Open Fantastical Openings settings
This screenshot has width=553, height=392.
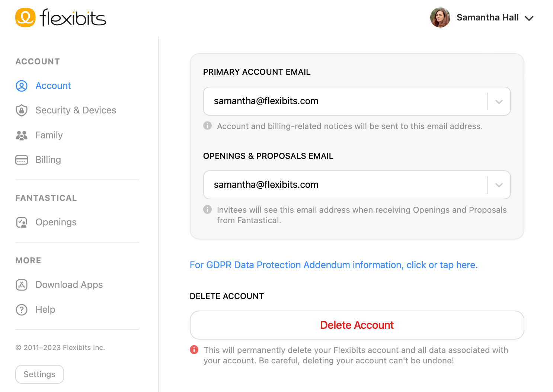tap(56, 222)
